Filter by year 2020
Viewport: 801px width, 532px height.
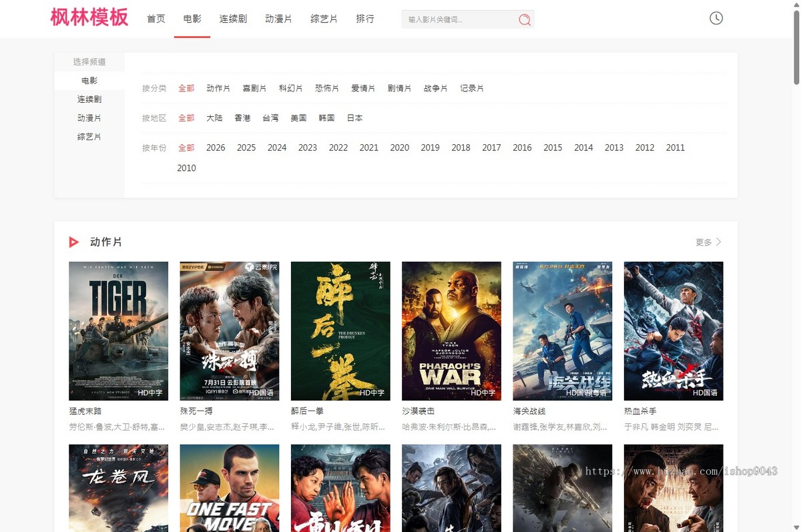pyautogui.click(x=400, y=148)
